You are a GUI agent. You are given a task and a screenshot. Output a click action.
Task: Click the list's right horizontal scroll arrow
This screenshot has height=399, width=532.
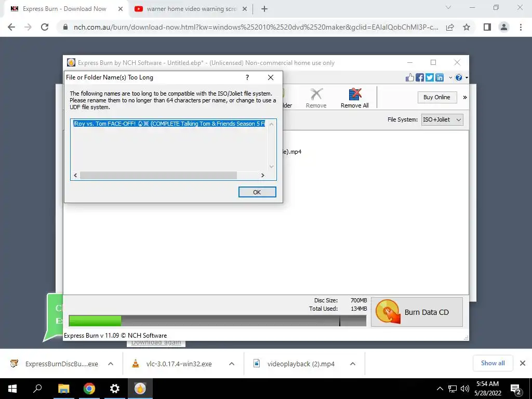pos(262,176)
